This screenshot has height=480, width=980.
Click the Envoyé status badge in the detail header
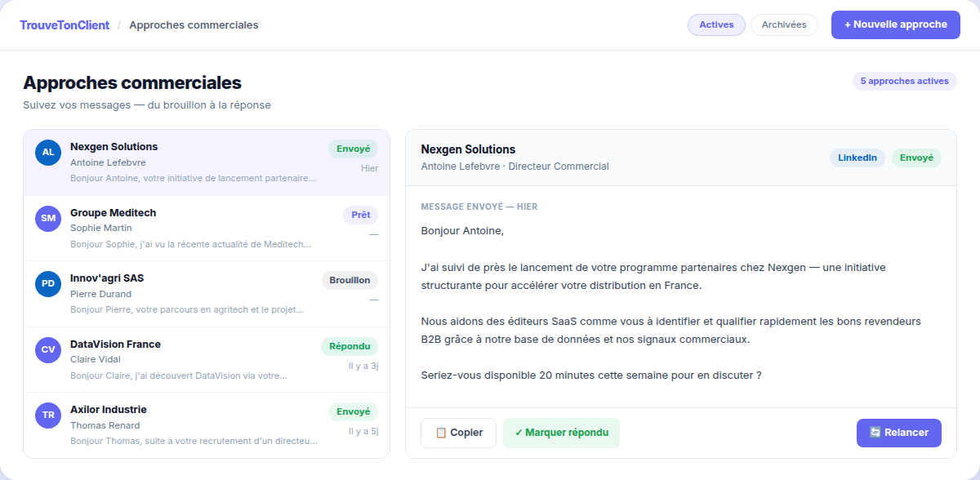pyautogui.click(x=916, y=158)
